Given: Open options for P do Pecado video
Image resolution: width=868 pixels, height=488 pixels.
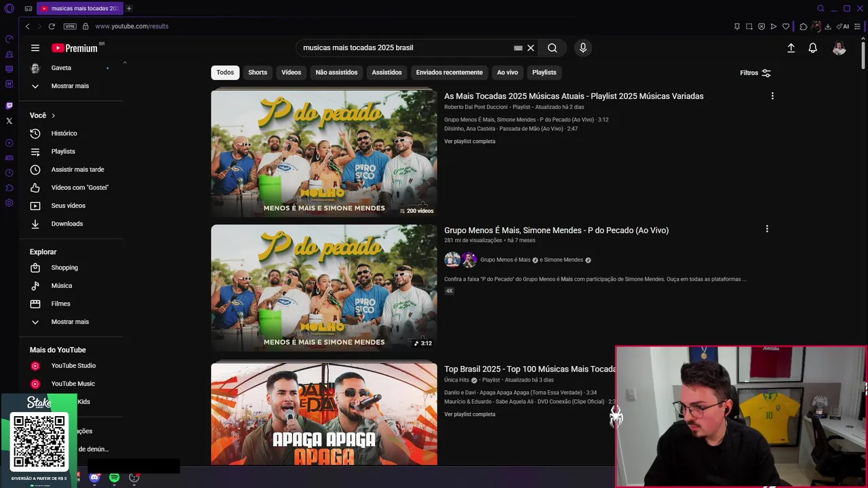Looking at the screenshot, I should point(767,229).
